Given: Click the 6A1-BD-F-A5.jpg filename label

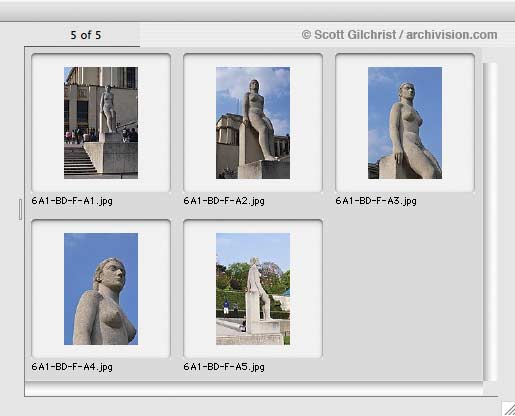Looking at the screenshot, I should (224, 367).
